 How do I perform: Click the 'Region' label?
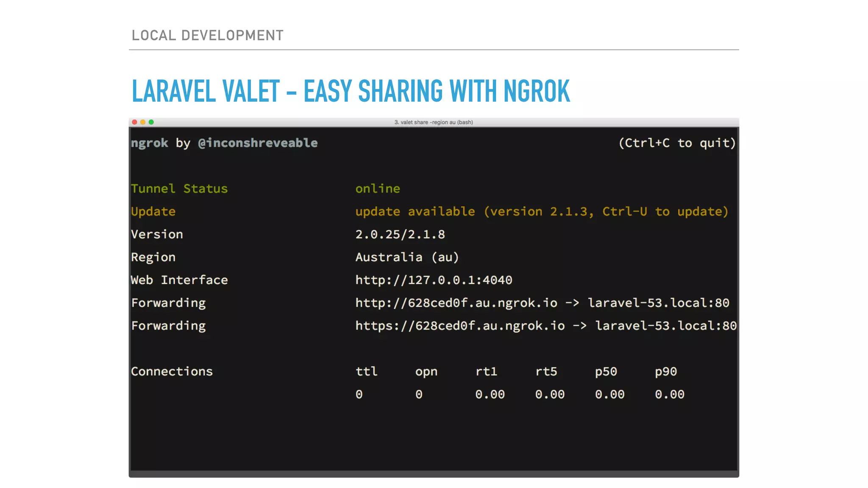tap(153, 258)
